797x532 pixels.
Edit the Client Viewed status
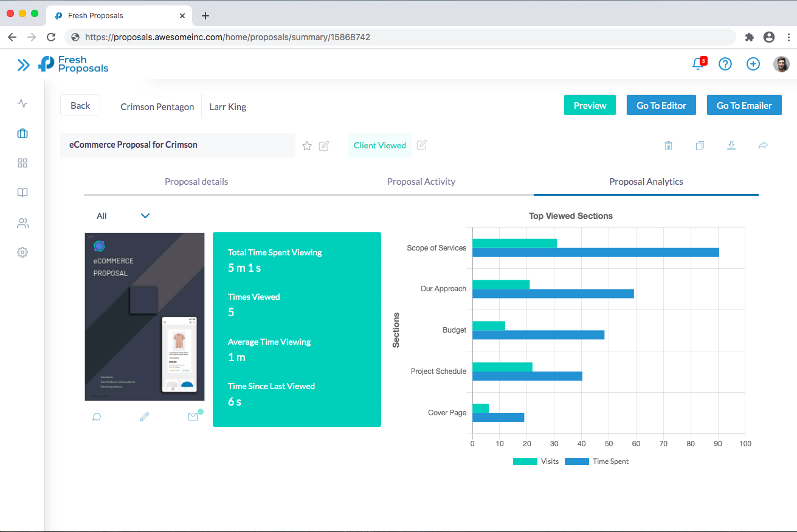click(422, 145)
